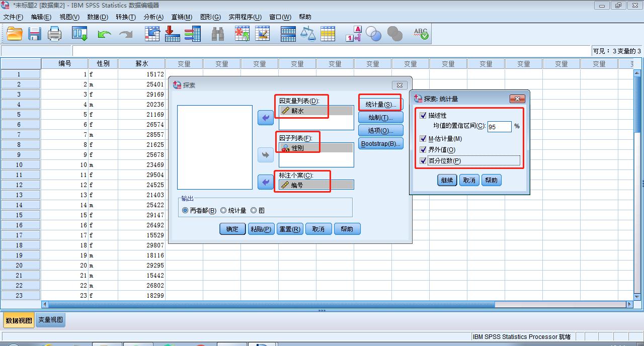Select 编号 in the label cases field
Screen dimensions: 644x346
click(316, 185)
